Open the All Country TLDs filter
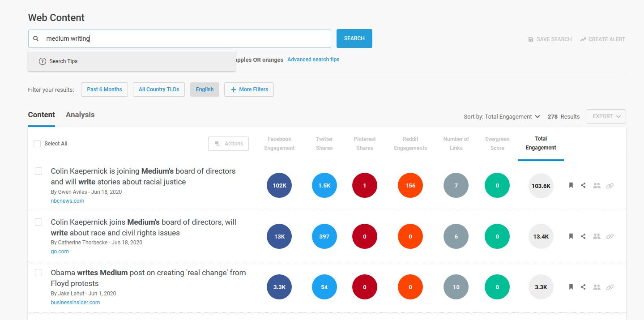644x320 pixels. (159, 90)
